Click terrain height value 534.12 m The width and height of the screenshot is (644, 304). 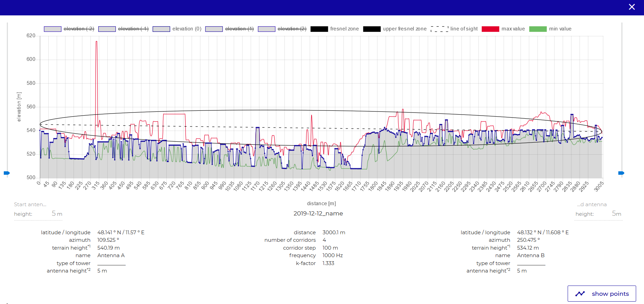coord(528,248)
